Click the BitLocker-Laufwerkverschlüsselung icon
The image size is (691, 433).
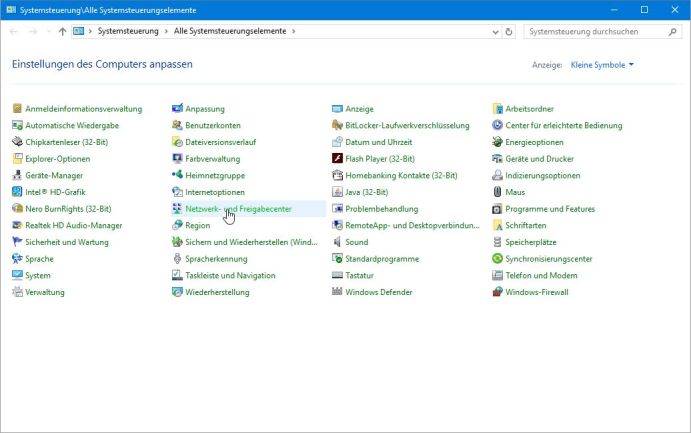point(337,125)
